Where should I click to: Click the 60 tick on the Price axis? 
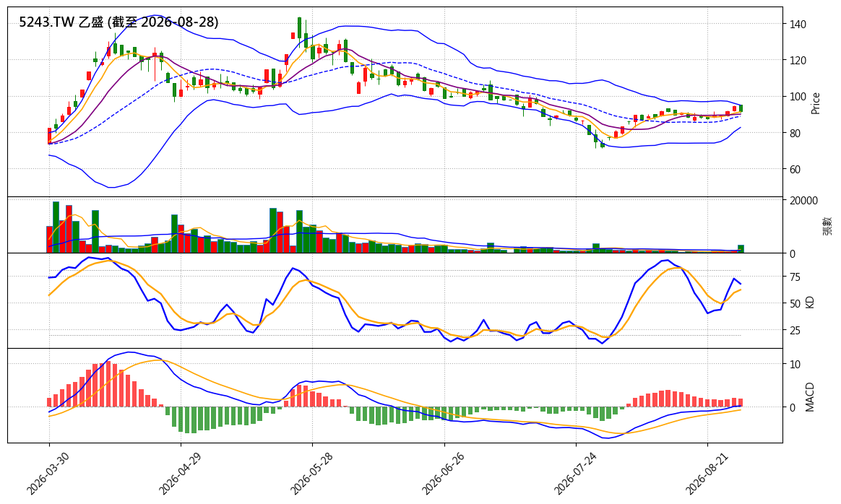click(x=795, y=170)
